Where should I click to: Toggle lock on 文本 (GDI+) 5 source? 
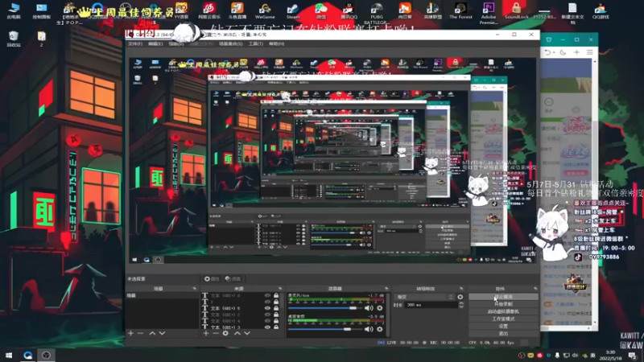pyautogui.click(x=276, y=308)
